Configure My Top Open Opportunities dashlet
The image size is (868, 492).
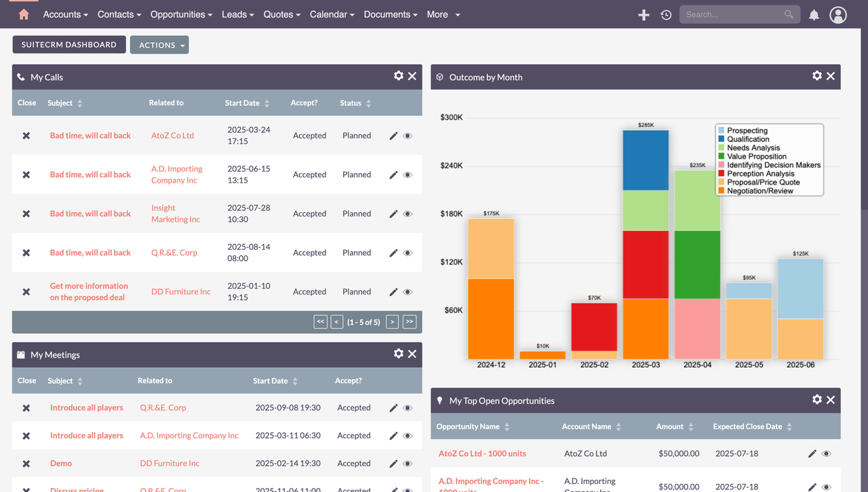click(x=817, y=400)
